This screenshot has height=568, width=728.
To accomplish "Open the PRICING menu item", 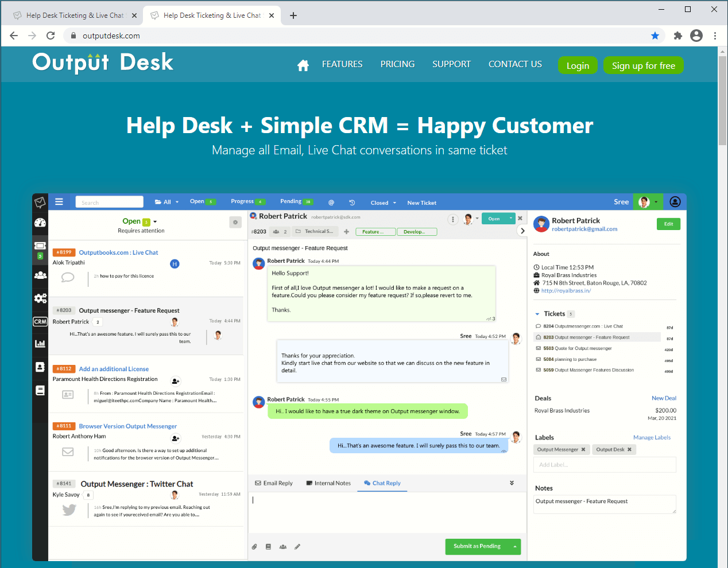I will (x=397, y=64).
